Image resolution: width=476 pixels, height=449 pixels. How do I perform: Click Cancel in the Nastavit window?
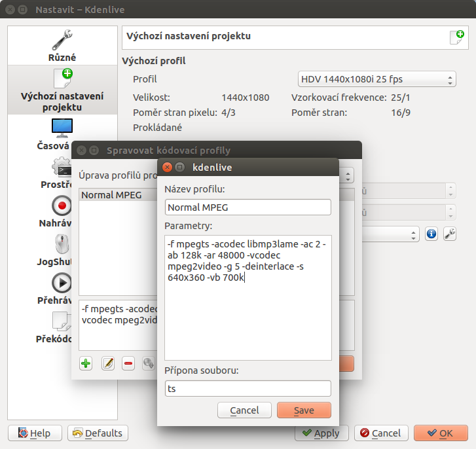coord(381,433)
